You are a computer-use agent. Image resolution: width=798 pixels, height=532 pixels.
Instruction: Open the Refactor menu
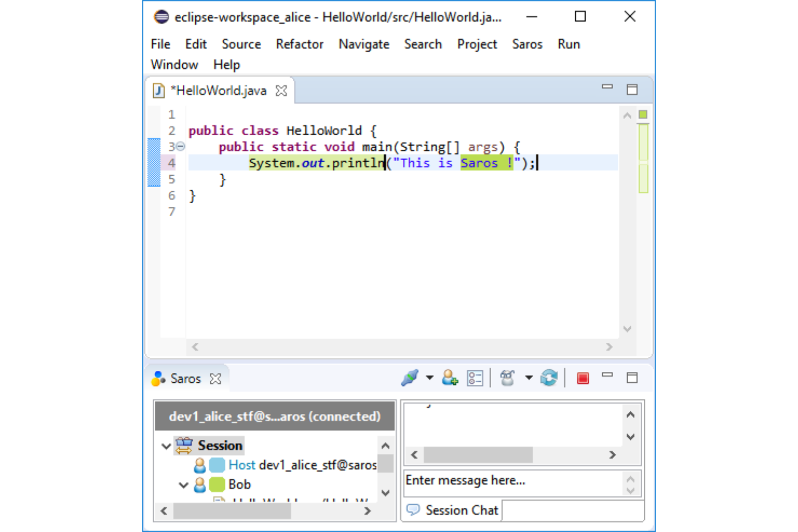(299, 44)
